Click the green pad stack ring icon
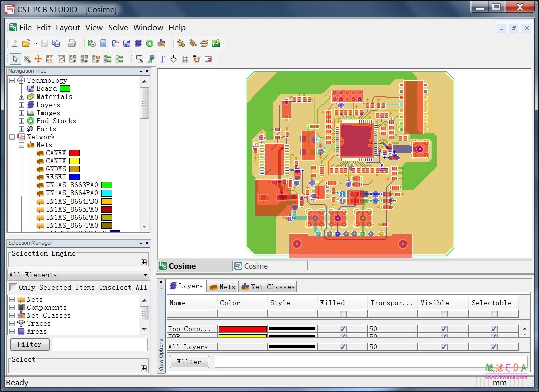 point(150,43)
